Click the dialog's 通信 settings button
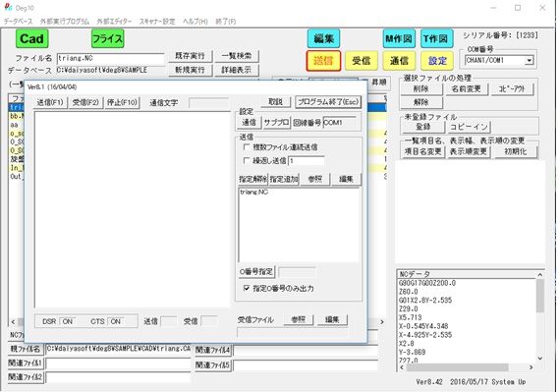Image resolution: width=559 pixels, height=392 pixels. tap(249, 123)
